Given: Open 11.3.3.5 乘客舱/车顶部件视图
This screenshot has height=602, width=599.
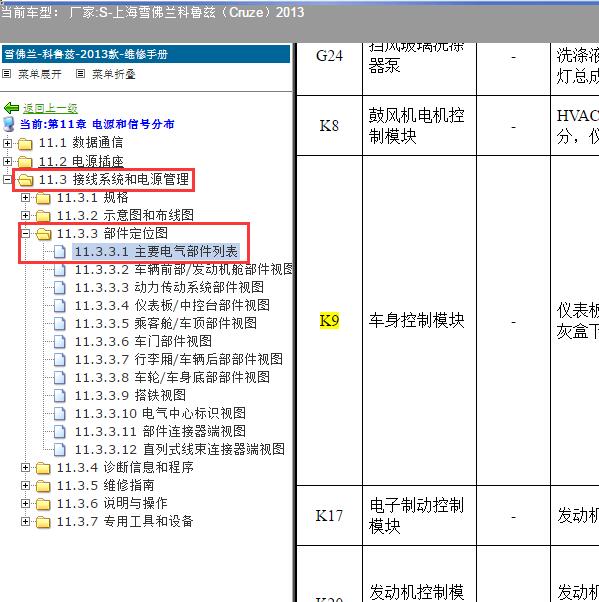Looking at the screenshot, I should click(x=165, y=323).
